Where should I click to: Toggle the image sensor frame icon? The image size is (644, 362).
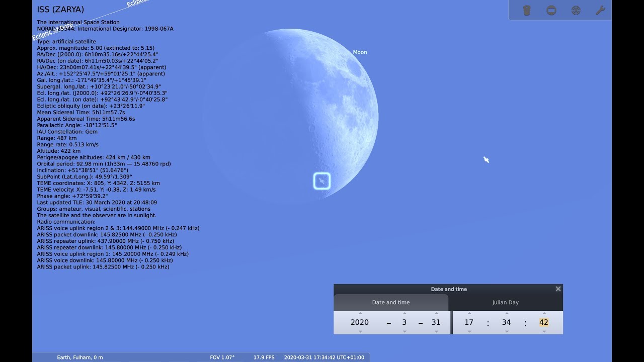[551, 10]
